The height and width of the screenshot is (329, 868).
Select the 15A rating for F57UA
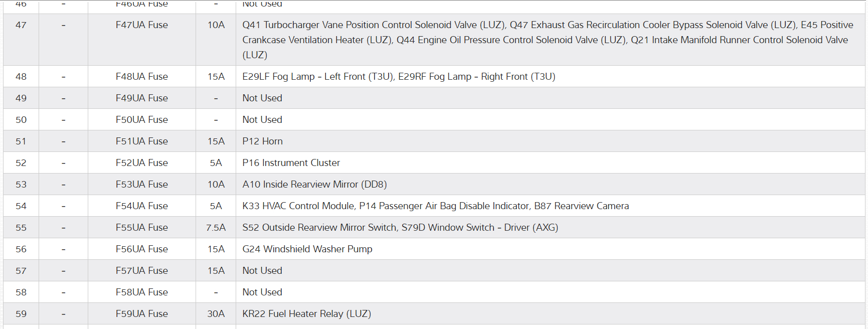[216, 271]
